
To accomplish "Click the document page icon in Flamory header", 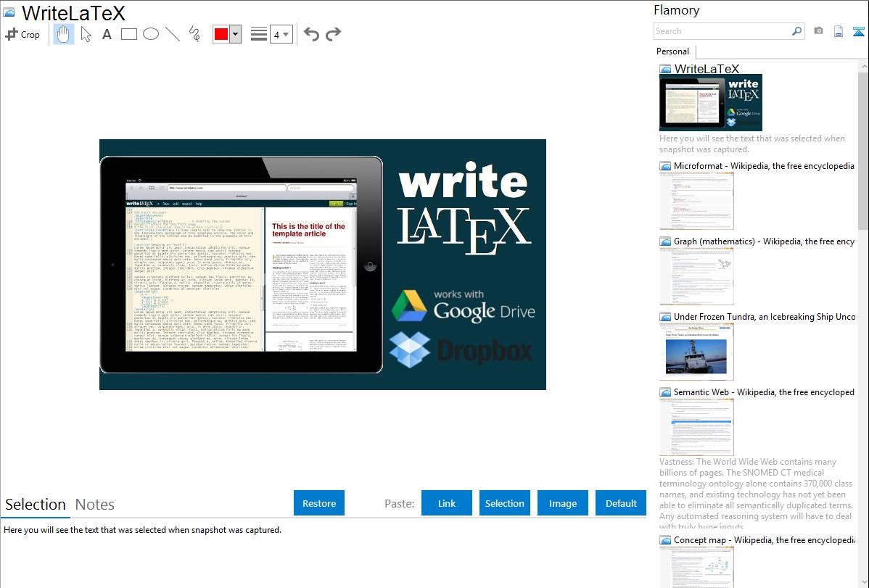I will pyautogui.click(x=839, y=31).
